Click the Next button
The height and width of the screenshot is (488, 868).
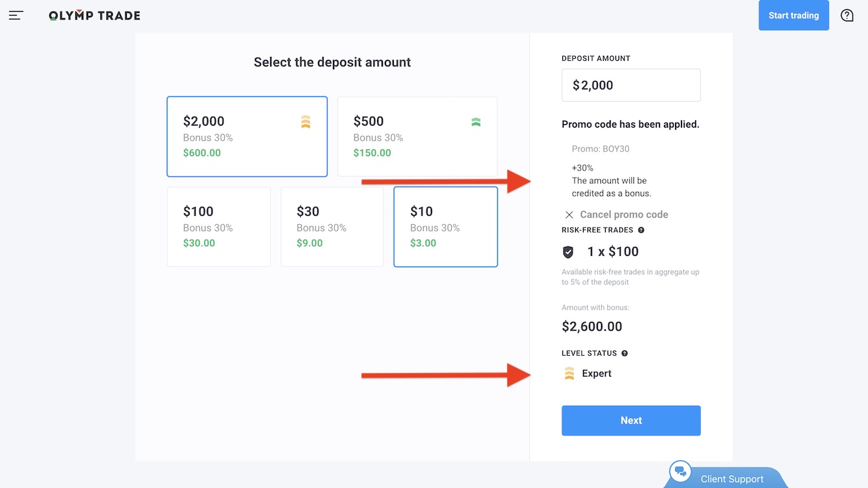(x=631, y=421)
